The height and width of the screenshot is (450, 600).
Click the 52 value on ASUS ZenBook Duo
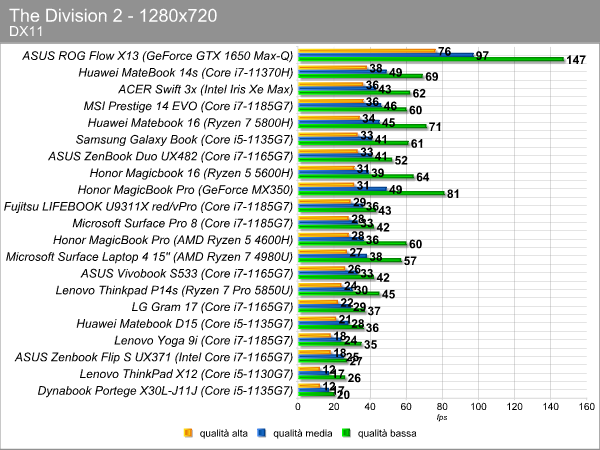pyautogui.click(x=401, y=161)
